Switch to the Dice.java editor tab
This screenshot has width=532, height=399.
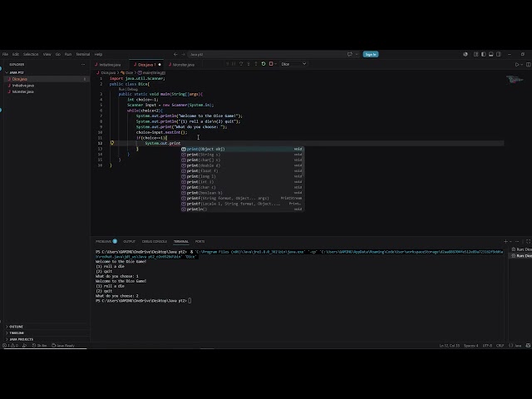(x=145, y=65)
